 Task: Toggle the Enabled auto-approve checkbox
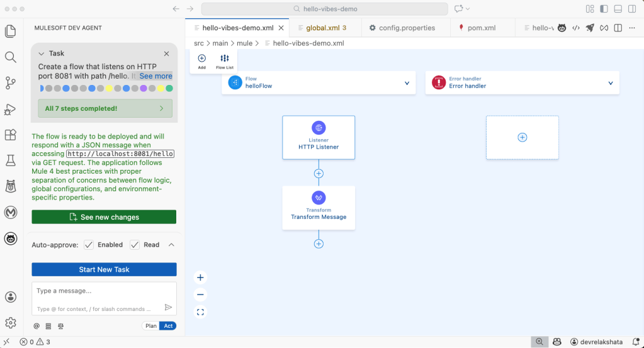tap(89, 245)
